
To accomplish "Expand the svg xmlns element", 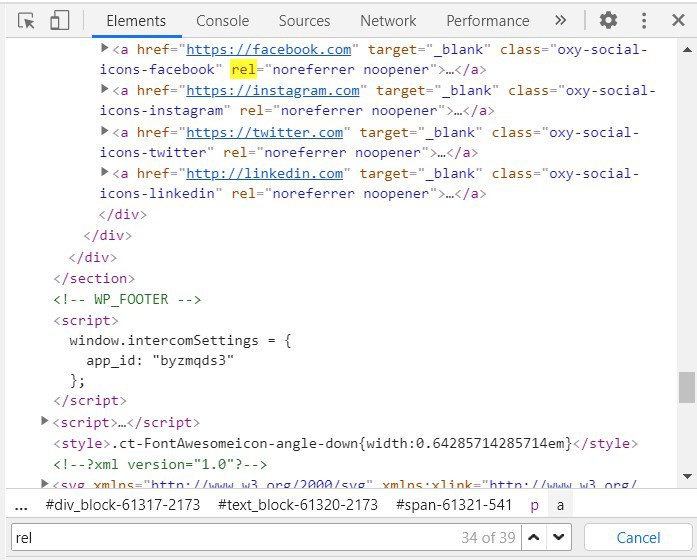I will pyautogui.click(x=44, y=483).
